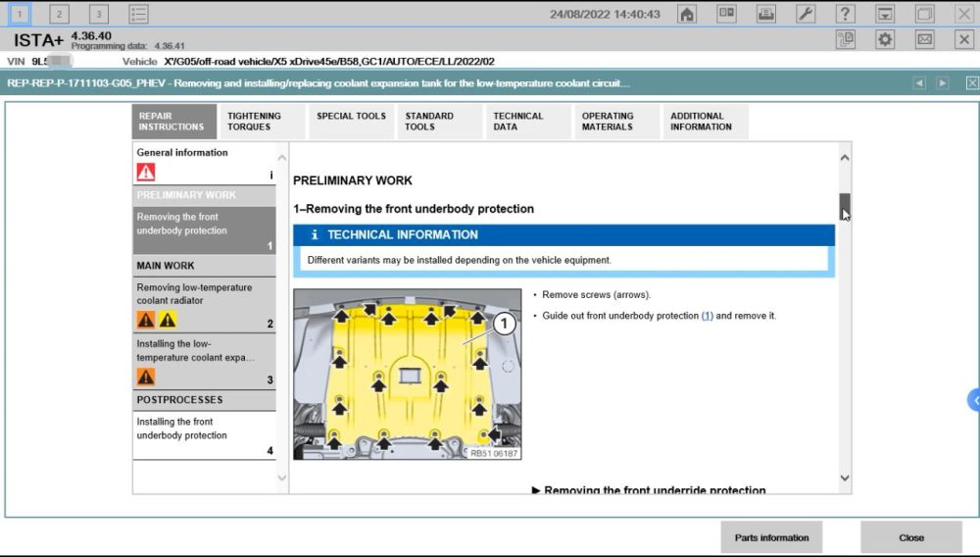Screen dimensions: 980x557
Task: Click the (1) reference link in instructions
Action: 707,316
